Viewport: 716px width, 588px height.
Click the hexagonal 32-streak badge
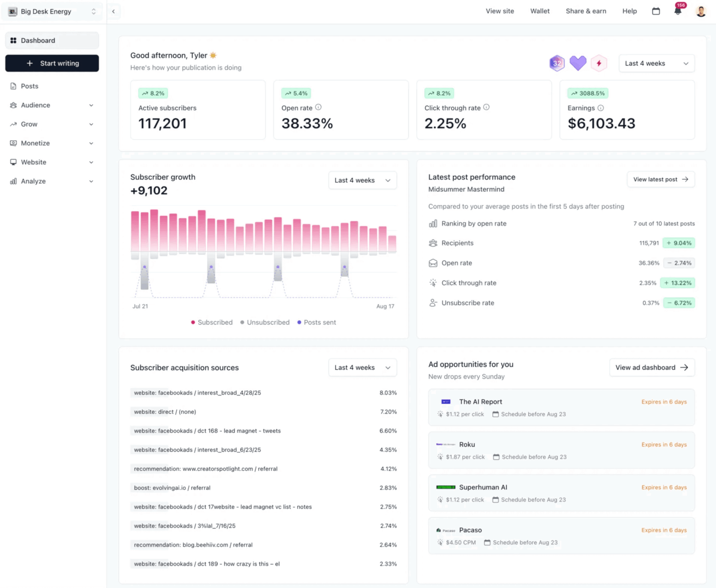(557, 63)
